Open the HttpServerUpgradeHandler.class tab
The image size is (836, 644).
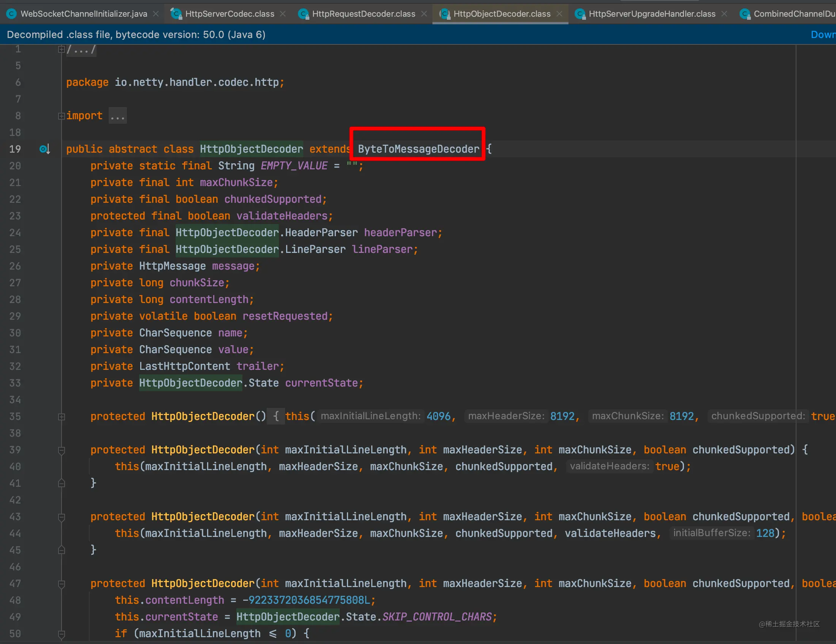pos(651,14)
